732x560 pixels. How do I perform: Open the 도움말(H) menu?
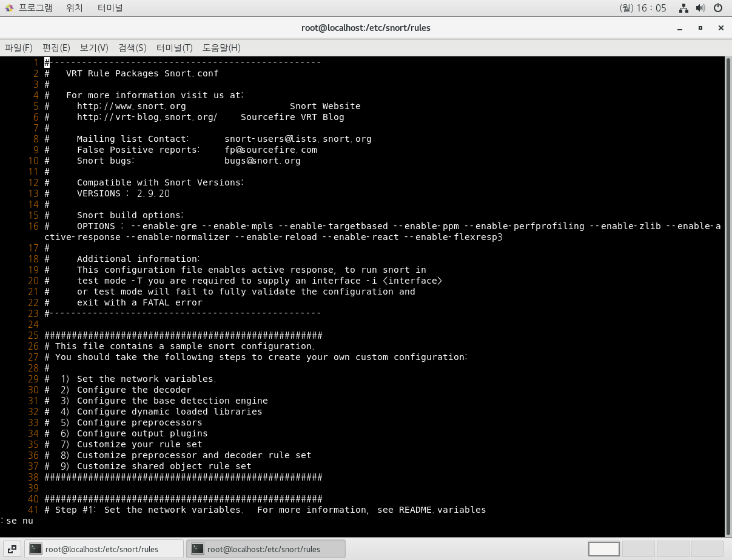point(221,48)
